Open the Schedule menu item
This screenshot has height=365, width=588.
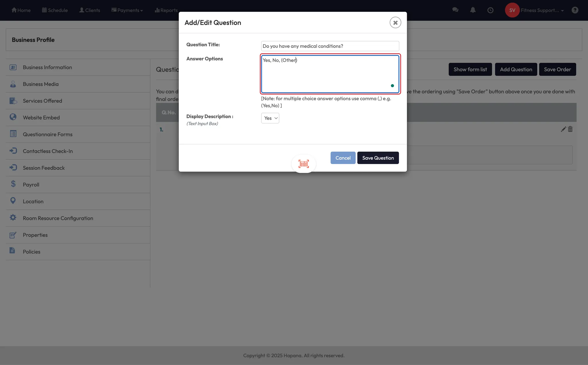tap(55, 10)
